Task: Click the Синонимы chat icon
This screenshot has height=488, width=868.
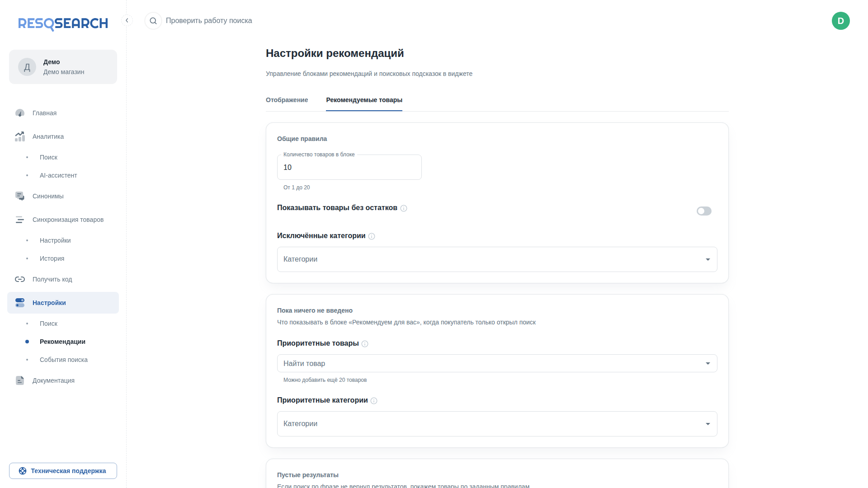Action: 20,196
